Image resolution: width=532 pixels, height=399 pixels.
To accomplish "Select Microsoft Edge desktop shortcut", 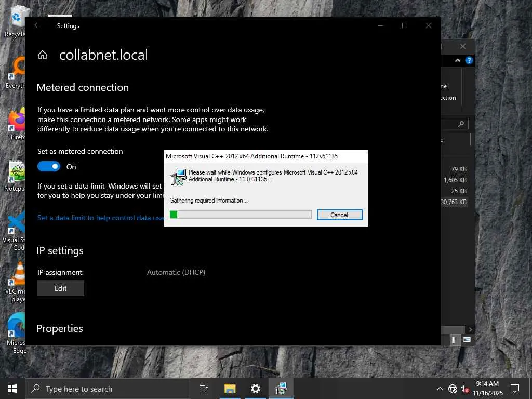I will tap(16, 333).
